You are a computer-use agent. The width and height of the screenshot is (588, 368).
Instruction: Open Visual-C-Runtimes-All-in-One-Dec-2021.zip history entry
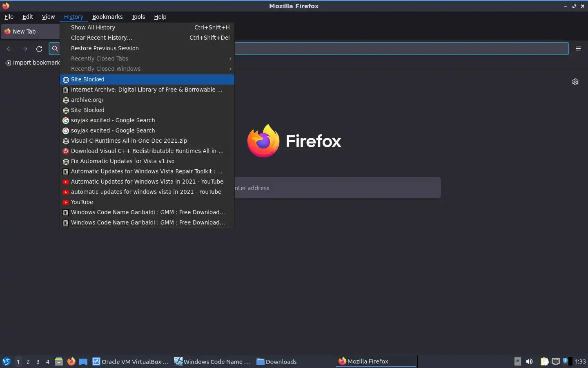(x=147, y=141)
